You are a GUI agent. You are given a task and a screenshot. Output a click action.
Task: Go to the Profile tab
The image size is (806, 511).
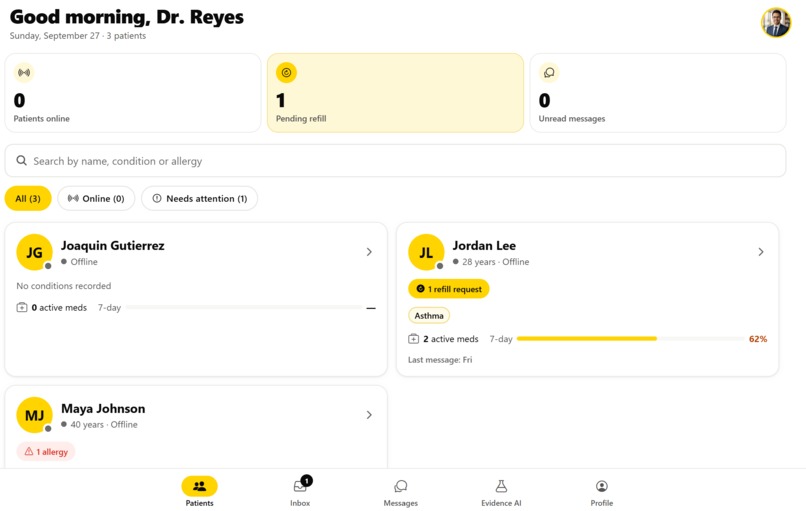coord(601,492)
